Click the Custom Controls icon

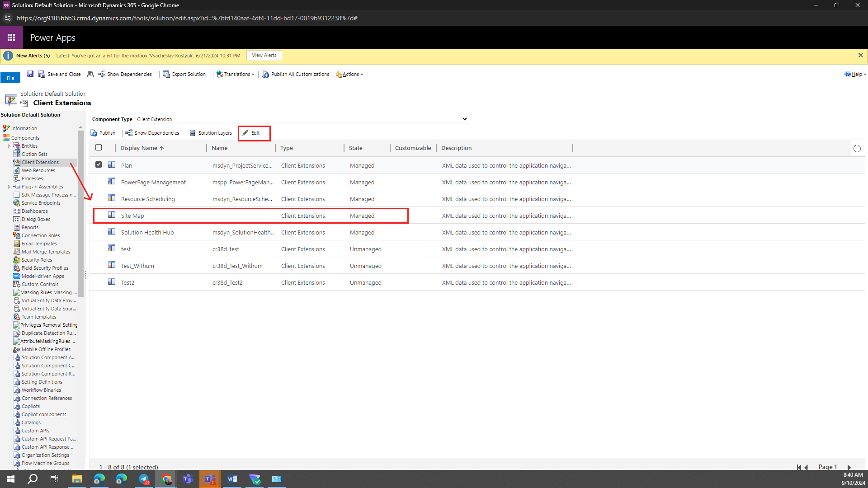(x=17, y=284)
